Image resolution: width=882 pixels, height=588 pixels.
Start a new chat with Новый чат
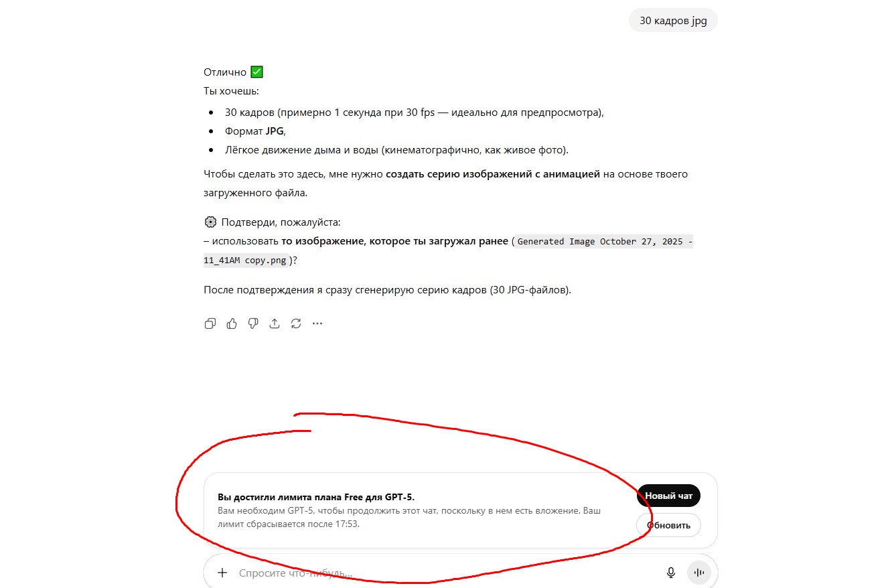[x=668, y=496]
